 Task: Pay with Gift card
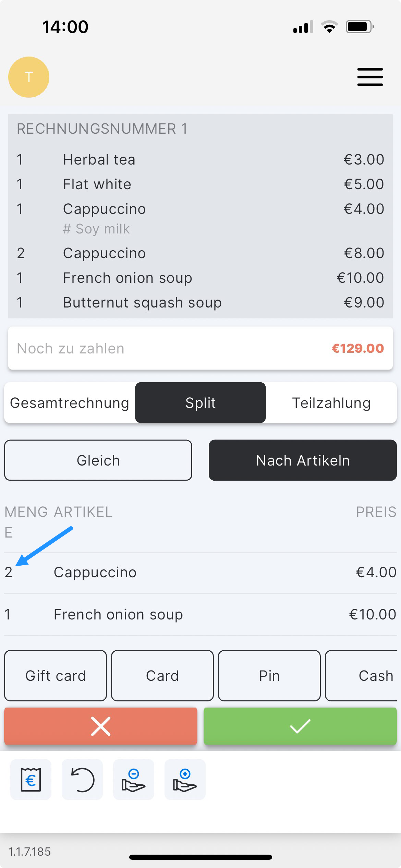tap(56, 676)
